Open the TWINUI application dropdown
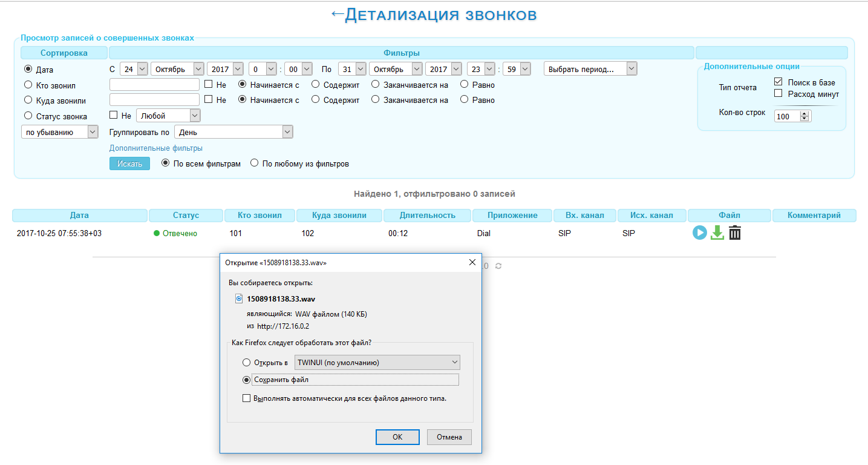The image size is (868, 465). (377, 363)
